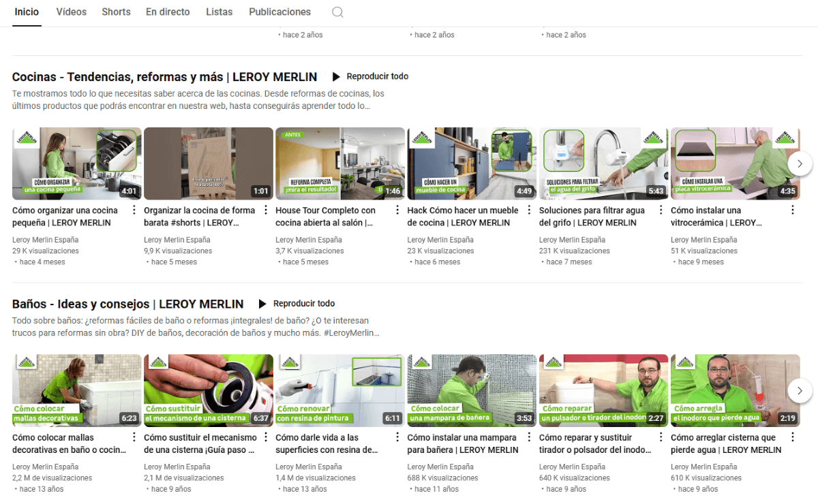This screenshot has height=504, width=818.
Task: Open options menu on "Cómo organizar una cocina pequeña"
Action: [x=134, y=211]
